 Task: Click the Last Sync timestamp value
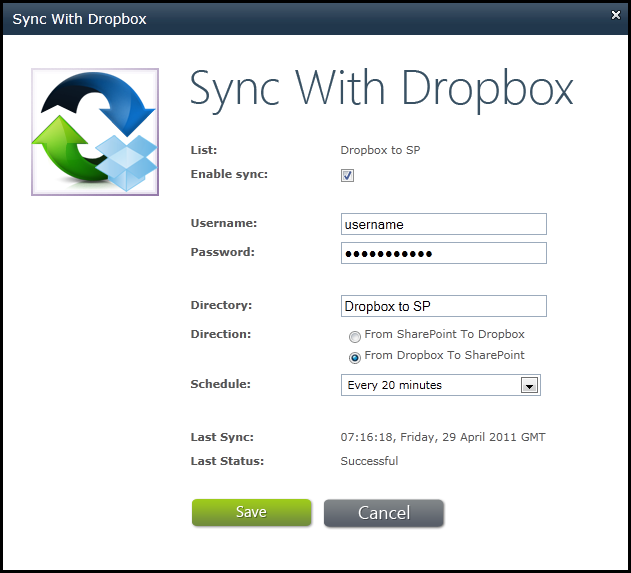[443, 437]
